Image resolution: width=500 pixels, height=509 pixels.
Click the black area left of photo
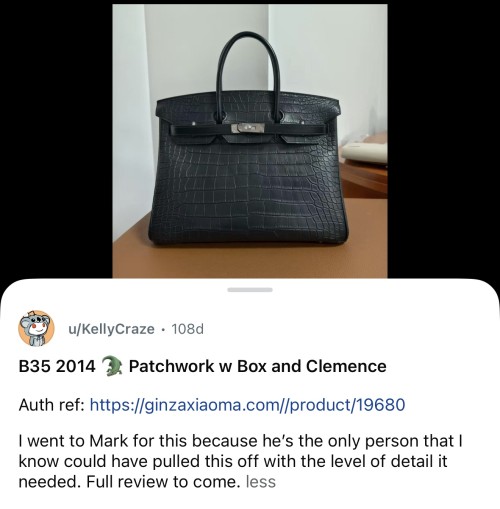[x=56, y=140]
